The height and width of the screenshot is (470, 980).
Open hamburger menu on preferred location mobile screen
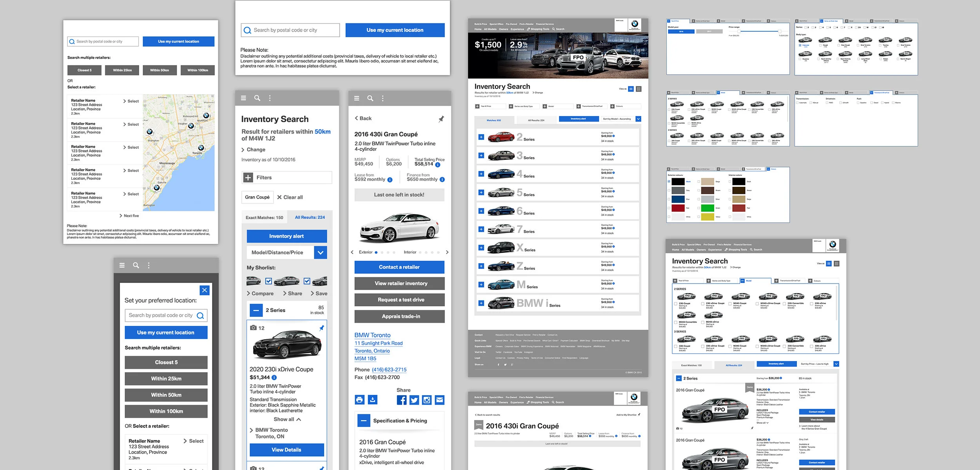[122, 265]
